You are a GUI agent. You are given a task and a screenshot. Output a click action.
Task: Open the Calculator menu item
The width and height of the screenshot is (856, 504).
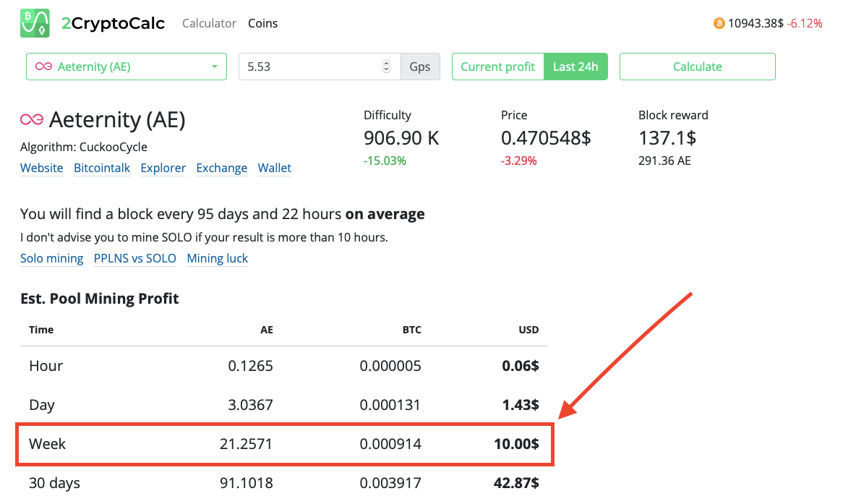click(209, 23)
